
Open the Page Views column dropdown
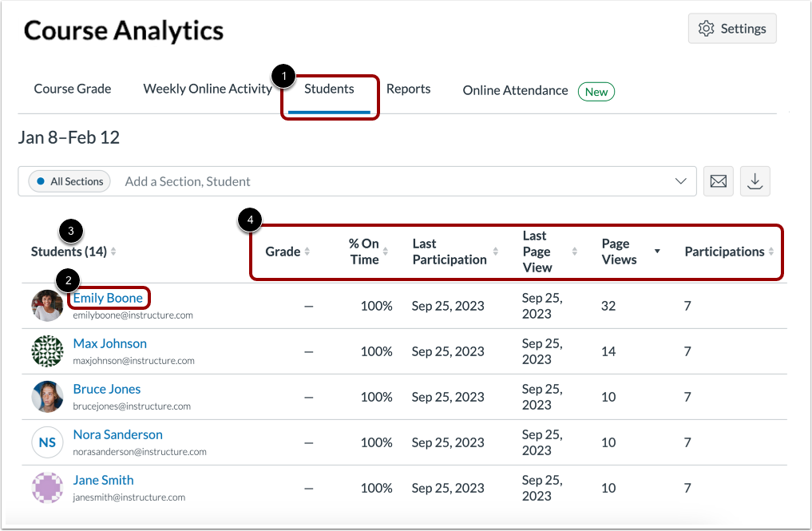pos(657,252)
